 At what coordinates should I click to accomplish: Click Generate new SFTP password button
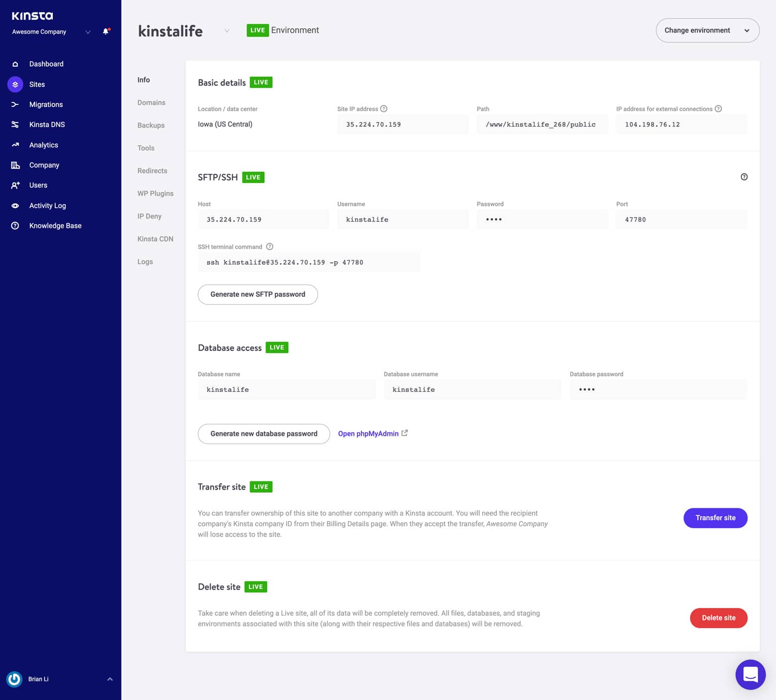[258, 294]
